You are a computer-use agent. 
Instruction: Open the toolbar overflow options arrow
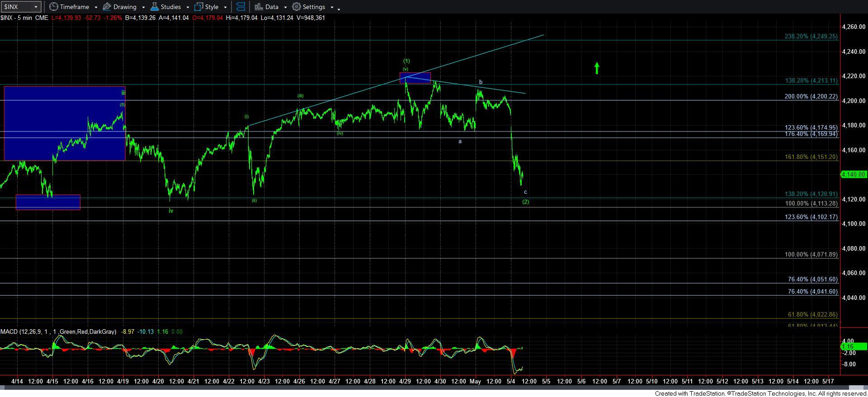point(339,9)
